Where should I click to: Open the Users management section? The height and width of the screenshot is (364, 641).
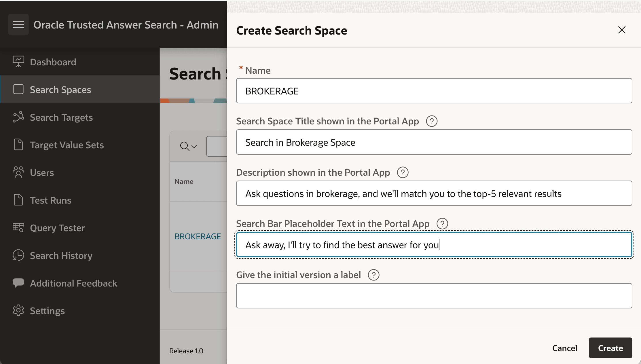(x=18, y=172)
